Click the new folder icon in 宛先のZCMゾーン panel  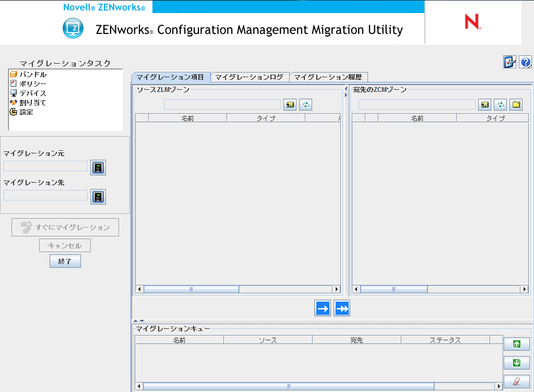pos(516,104)
